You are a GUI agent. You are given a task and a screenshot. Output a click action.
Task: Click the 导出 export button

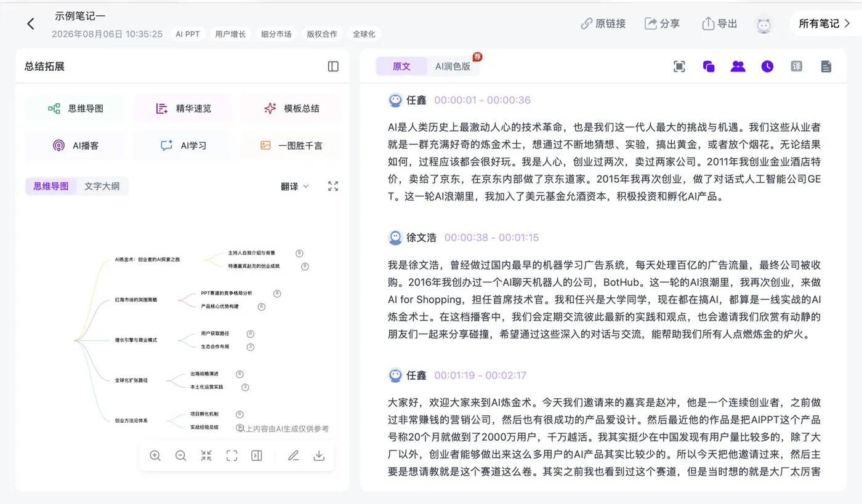click(x=720, y=24)
